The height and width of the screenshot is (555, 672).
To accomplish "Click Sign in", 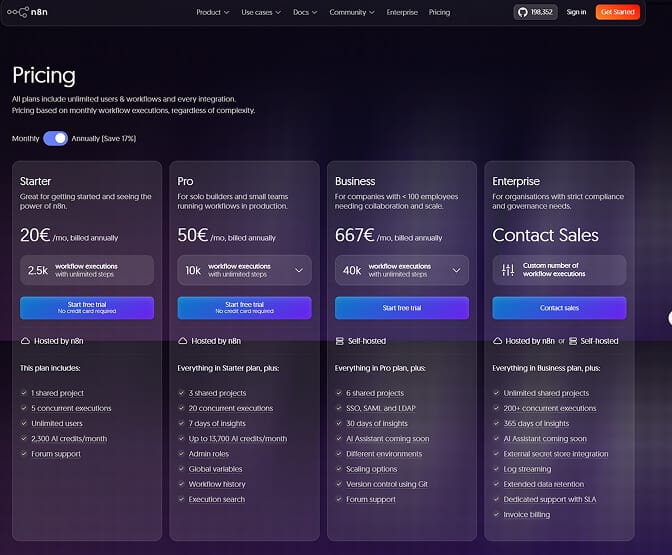I will 576,12.
